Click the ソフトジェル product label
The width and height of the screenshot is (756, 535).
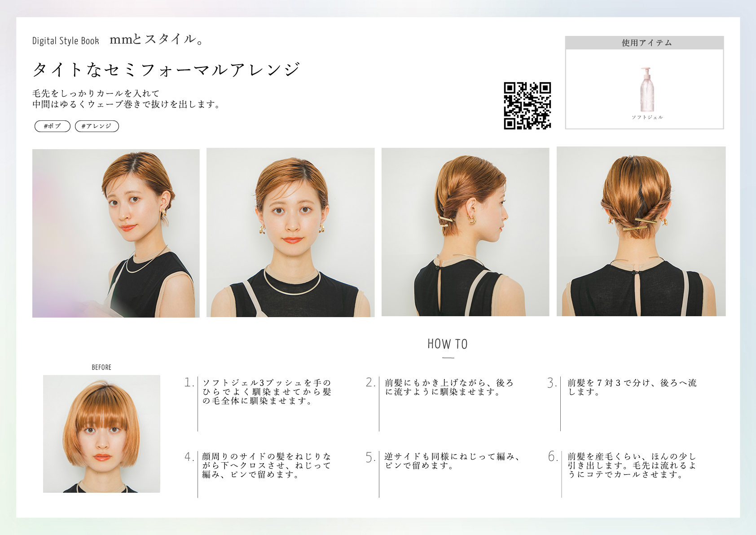[x=647, y=117]
